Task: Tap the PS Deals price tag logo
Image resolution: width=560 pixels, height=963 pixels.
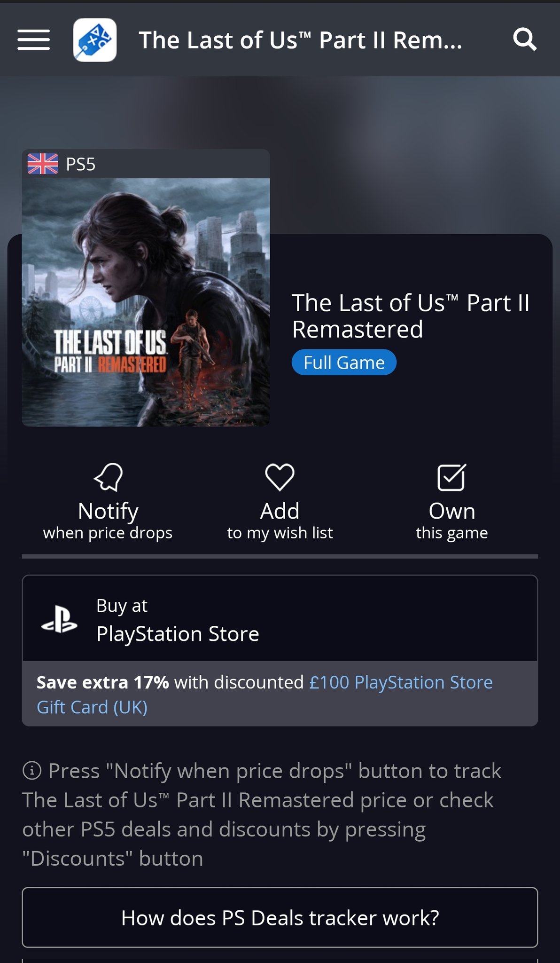Action: tap(95, 40)
